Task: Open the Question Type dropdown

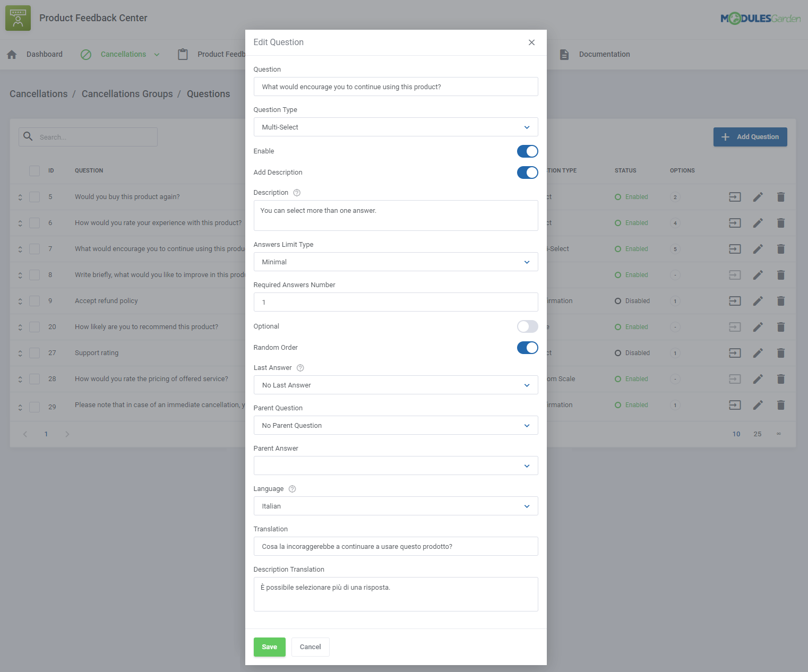Action: click(396, 127)
